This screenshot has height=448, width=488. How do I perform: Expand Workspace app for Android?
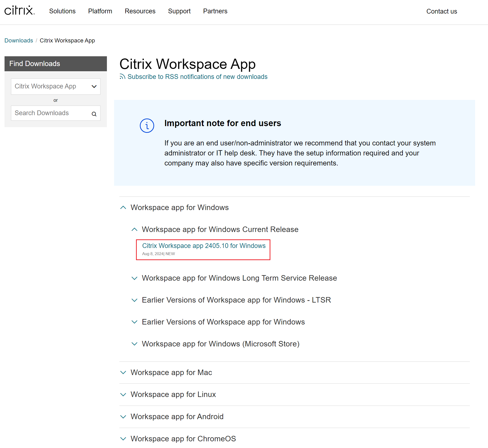tap(123, 417)
